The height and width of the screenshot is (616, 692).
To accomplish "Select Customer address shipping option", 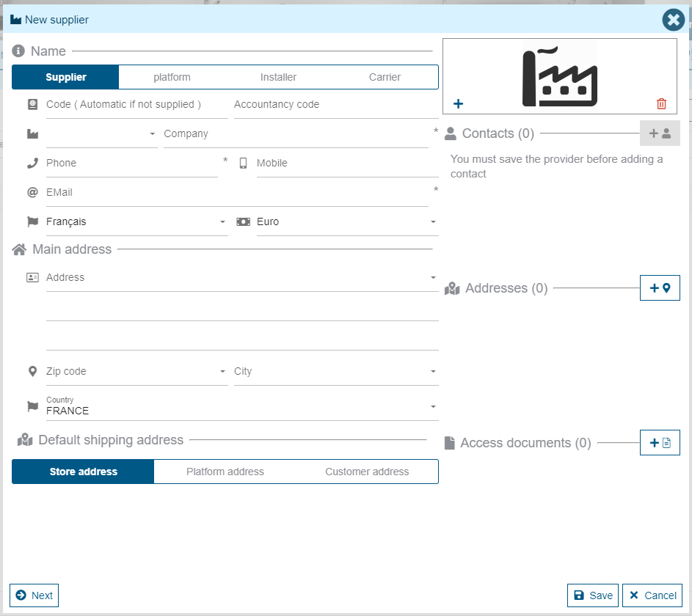I will pyautogui.click(x=367, y=472).
